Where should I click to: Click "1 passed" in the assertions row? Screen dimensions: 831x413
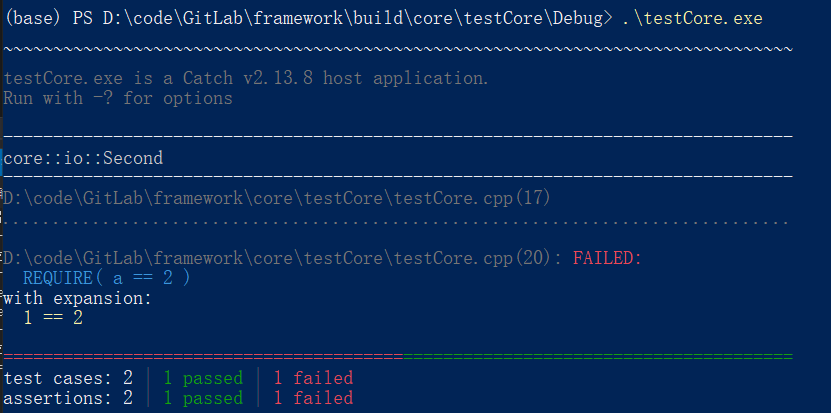[x=202, y=398]
